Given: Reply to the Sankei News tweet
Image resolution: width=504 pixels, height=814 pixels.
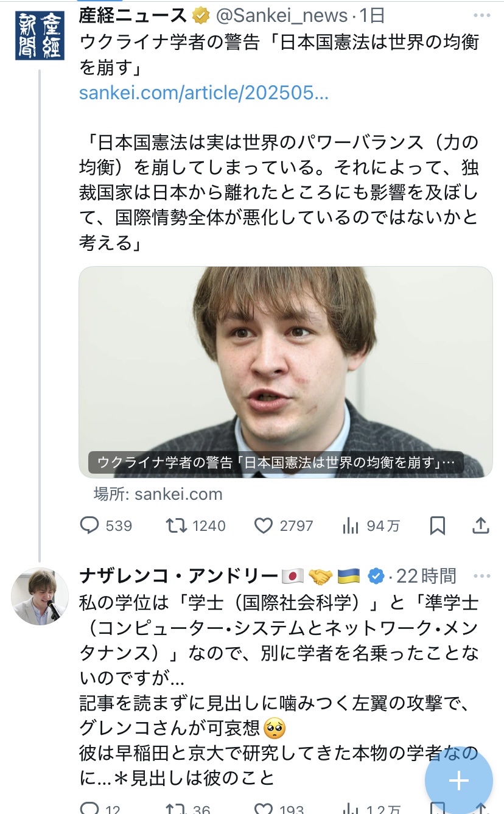Looking at the screenshot, I should pyautogui.click(x=90, y=525).
